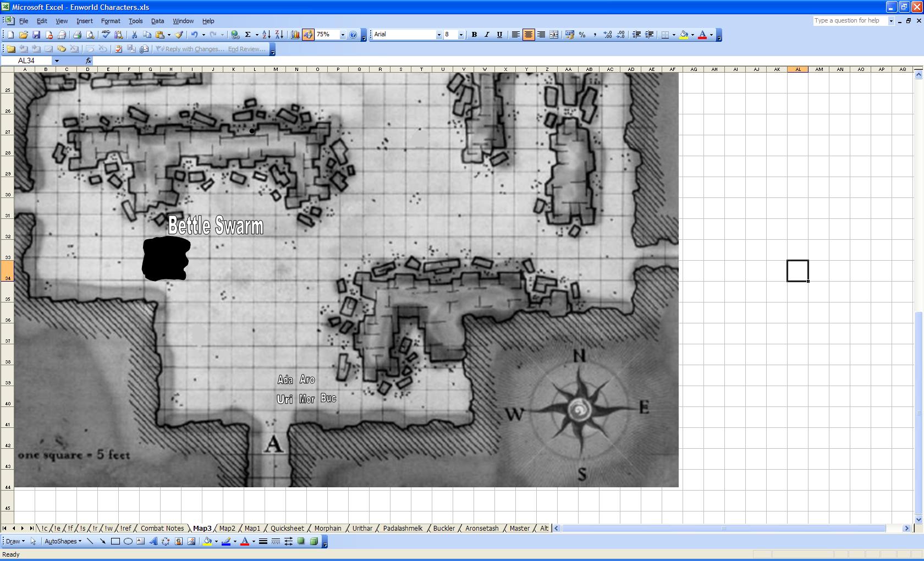Open the Format menu
924x561 pixels.
tap(111, 21)
